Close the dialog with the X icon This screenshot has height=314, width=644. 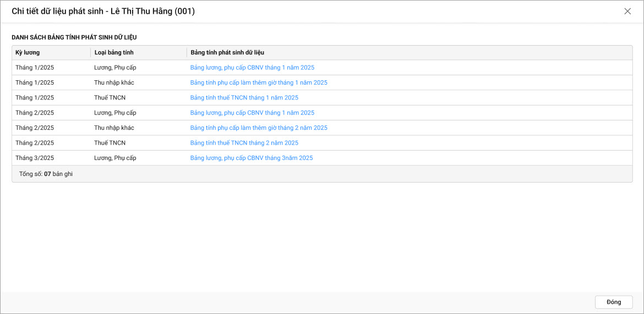point(627,11)
